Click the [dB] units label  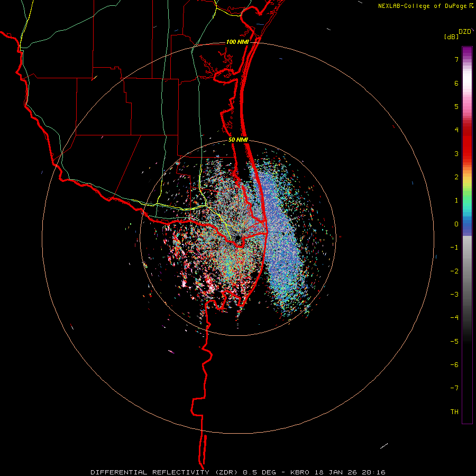(x=452, y=36)
